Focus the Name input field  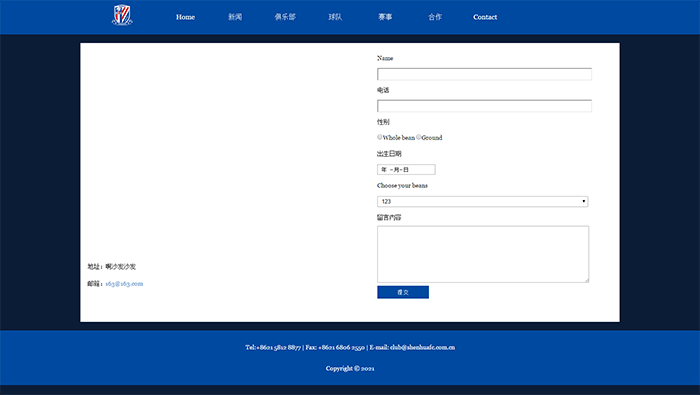point(484,74)
